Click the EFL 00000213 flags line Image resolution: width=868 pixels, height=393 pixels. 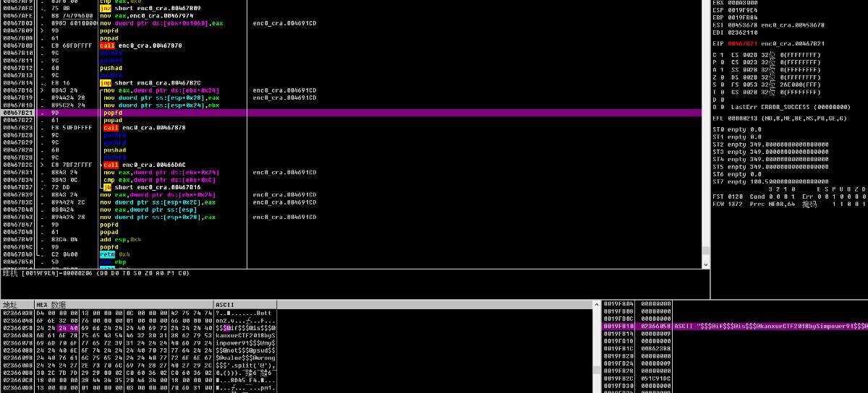click(780, 118)
